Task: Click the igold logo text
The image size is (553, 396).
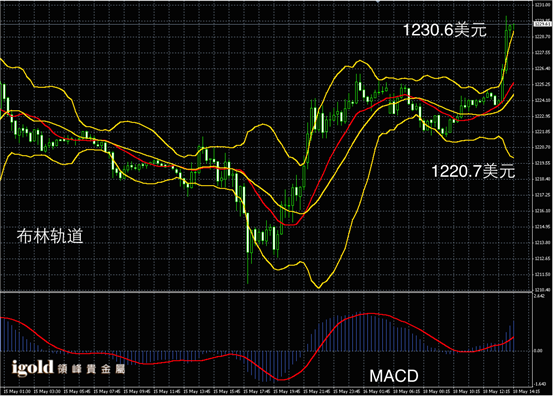Action: (32, 368)
